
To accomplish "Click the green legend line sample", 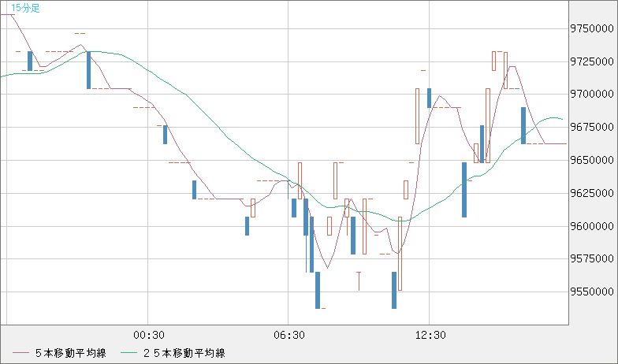I will click(129, 353).
